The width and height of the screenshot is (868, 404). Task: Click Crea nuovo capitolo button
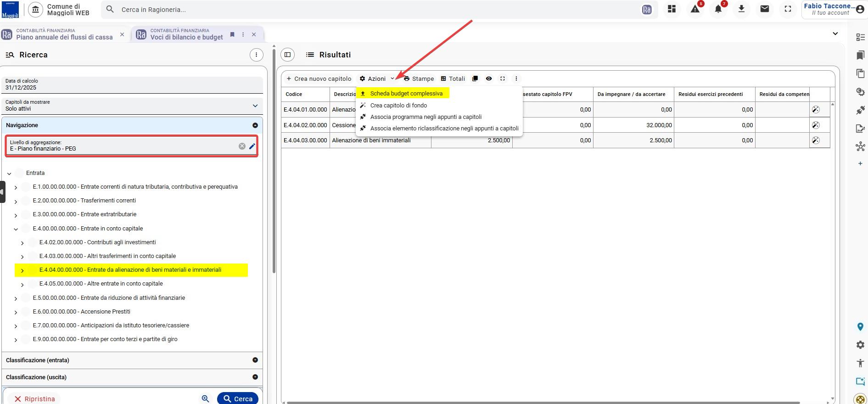point(319,79)
